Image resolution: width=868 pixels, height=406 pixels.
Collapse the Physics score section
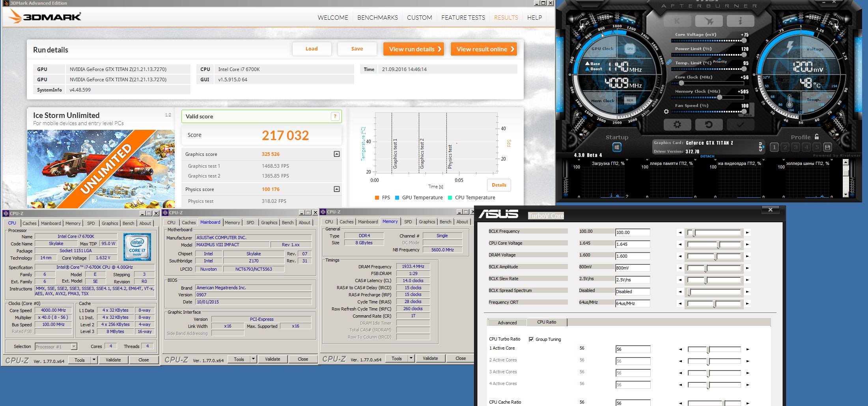(337, 189)
